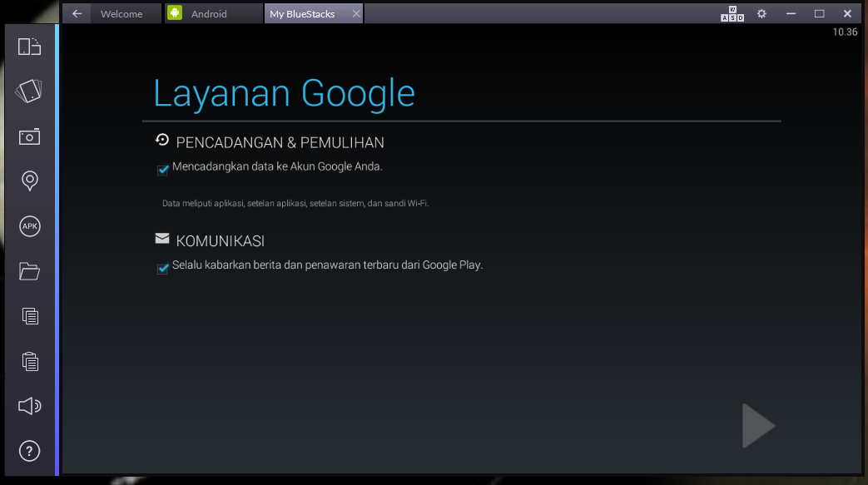Uncheck Selalu kabarkan berita Google Play checkbox

[163, 269]
